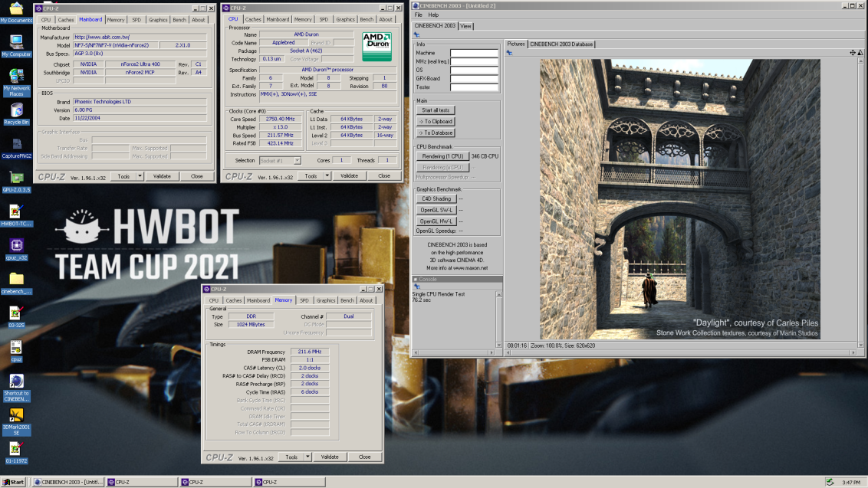Viewport: 868px width, 488px height.
Task: Click Console panel pin icon
Action: [x=417, y=287]
